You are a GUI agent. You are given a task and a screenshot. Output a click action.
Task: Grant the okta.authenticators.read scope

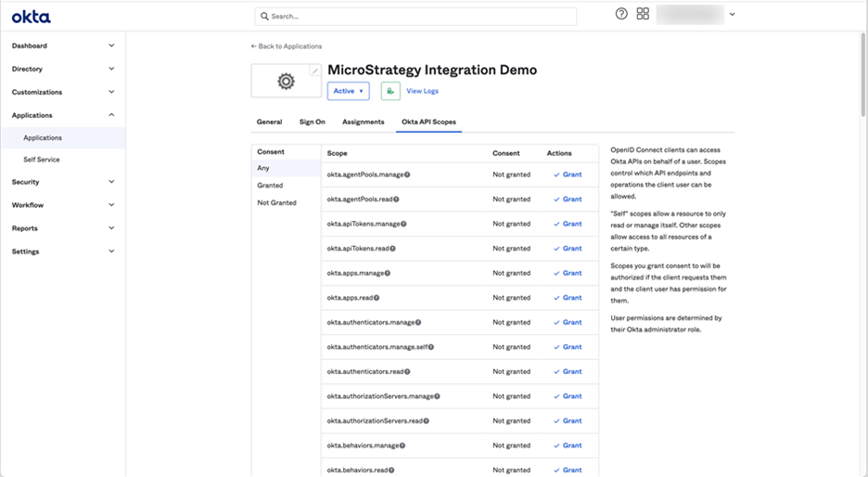568,372
